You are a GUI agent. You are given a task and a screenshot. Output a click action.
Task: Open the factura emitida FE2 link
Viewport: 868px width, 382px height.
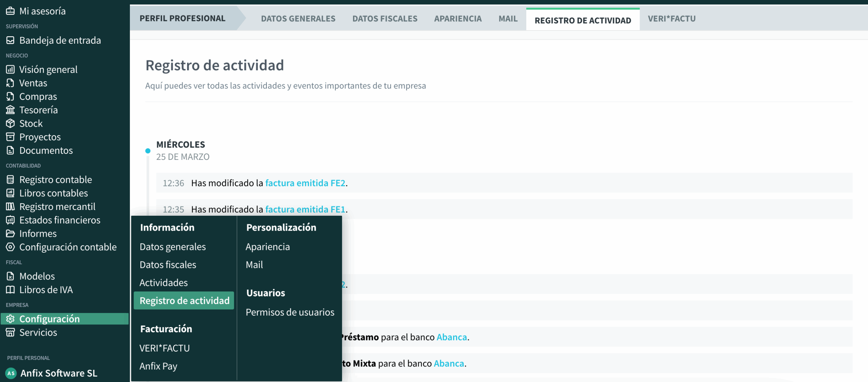[305, 183]
